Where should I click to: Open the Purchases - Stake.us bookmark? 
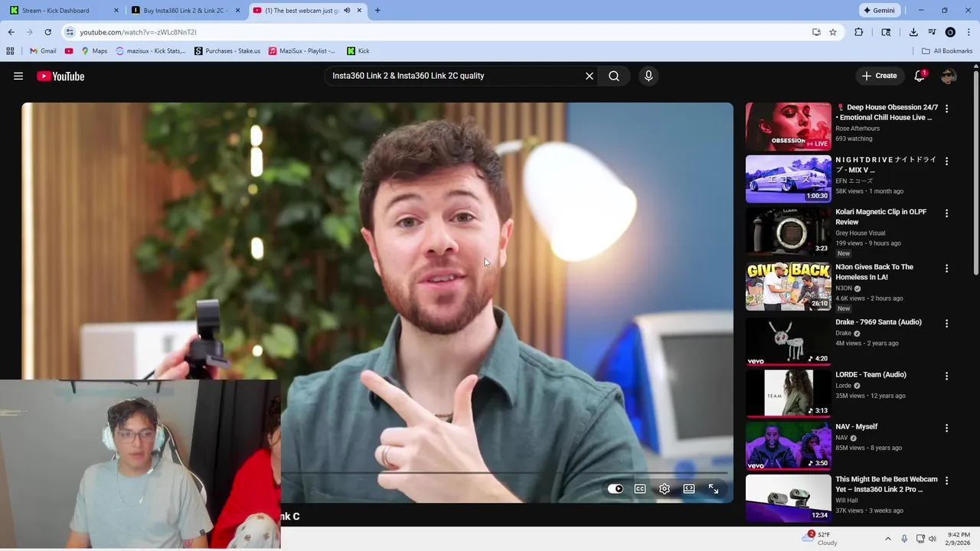(227, 51)
